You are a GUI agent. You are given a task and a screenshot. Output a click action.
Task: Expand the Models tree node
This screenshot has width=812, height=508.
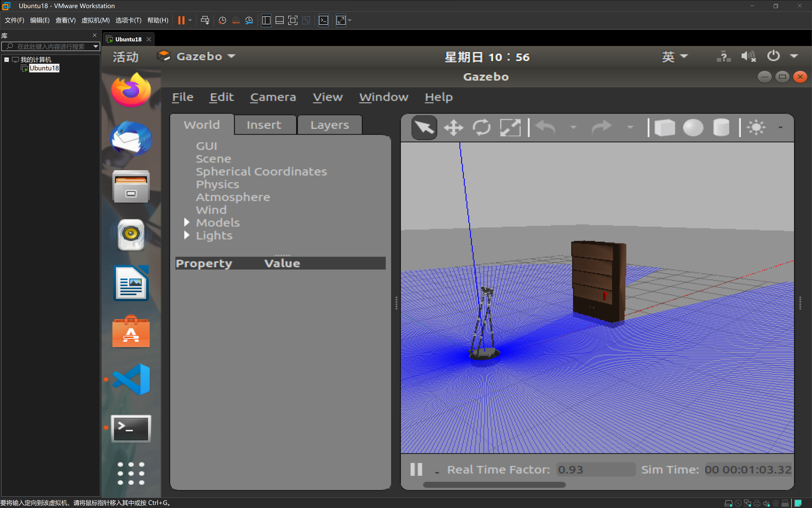(187, 223)
